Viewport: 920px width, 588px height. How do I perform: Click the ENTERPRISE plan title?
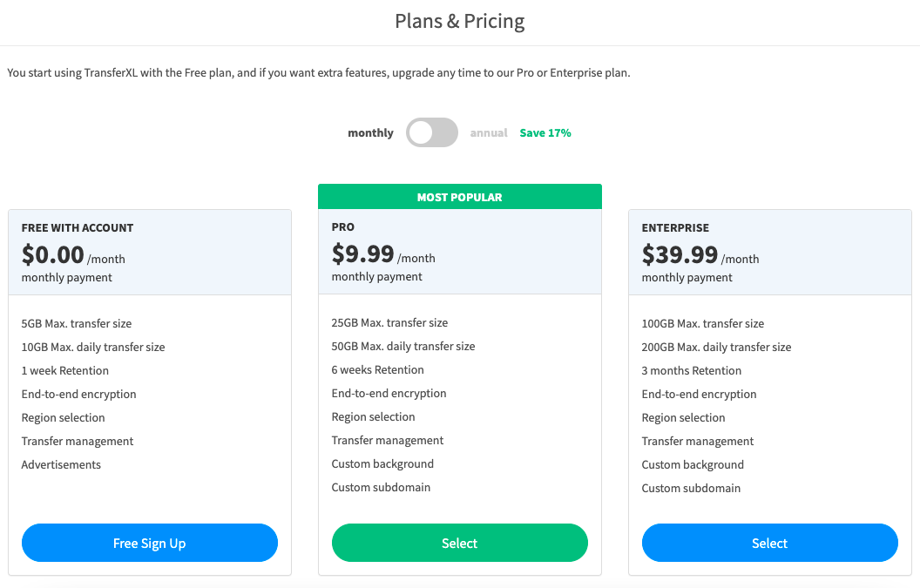(675, 228)
